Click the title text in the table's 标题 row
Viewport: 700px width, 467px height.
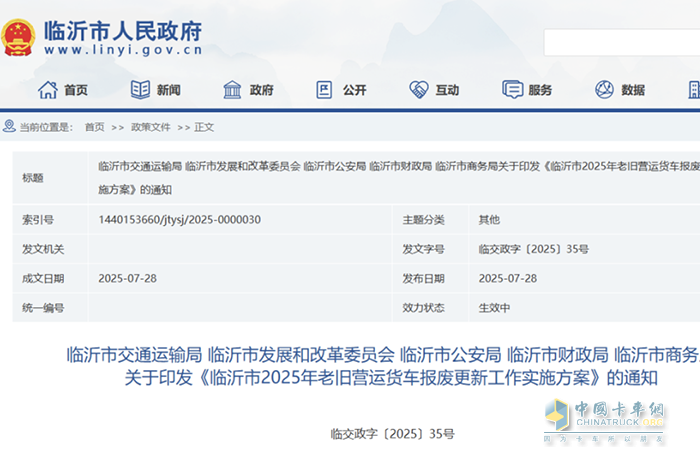[399, 178]
